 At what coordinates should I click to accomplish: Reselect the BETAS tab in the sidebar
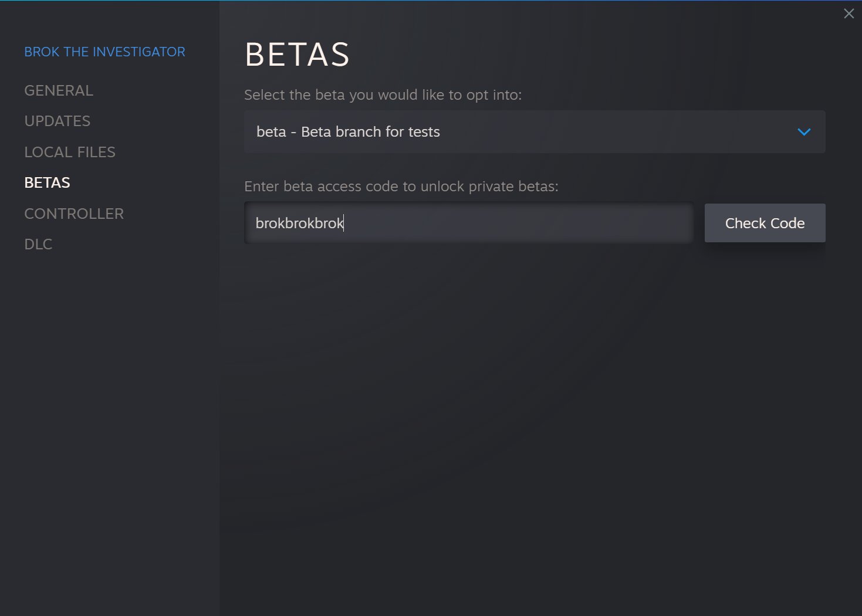tap(47, 182)
